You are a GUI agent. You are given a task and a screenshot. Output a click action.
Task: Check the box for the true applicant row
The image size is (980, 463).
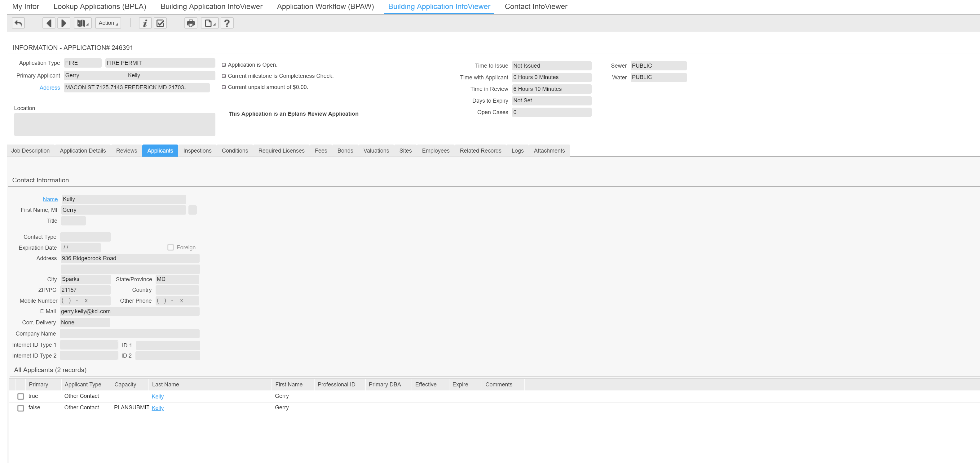[21, 397]
